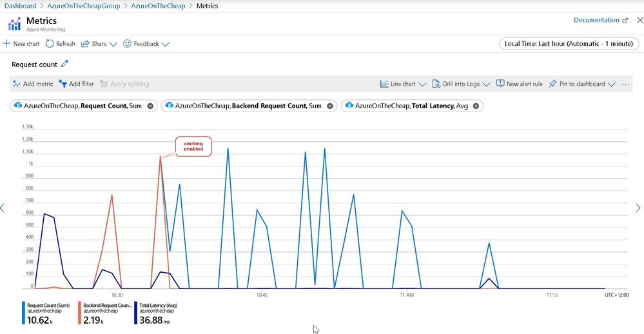
Task: Open the New alert rule icon
Action: pyautogui.click(x=500, y=84)
